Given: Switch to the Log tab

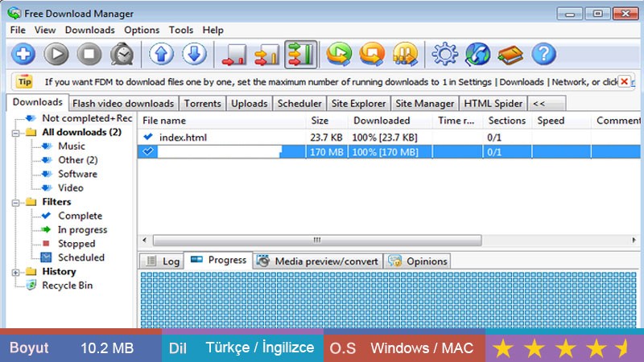Looking at the screenshot, I should coord(163,261).
